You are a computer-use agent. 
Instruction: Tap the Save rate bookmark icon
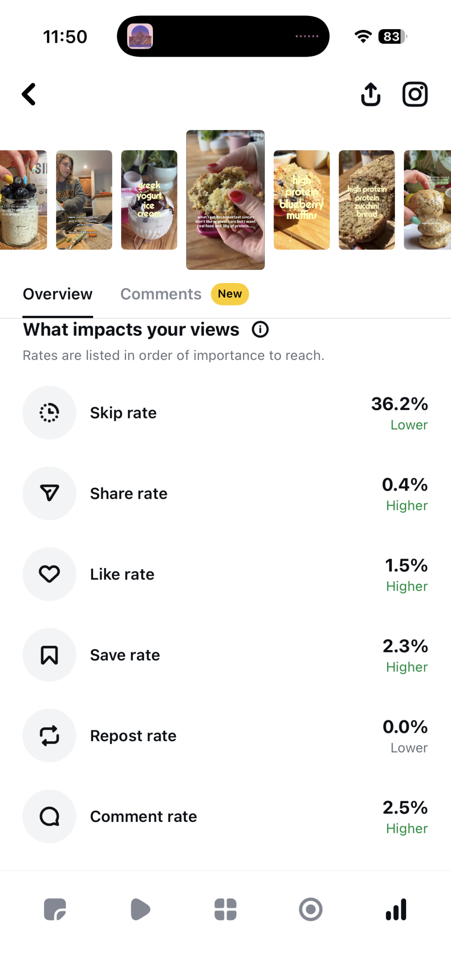click(49, 655)
